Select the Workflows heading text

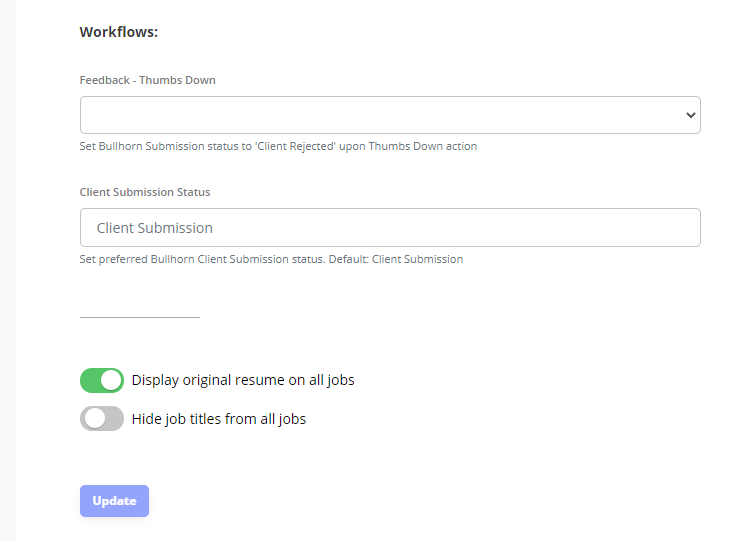point(119,32)
